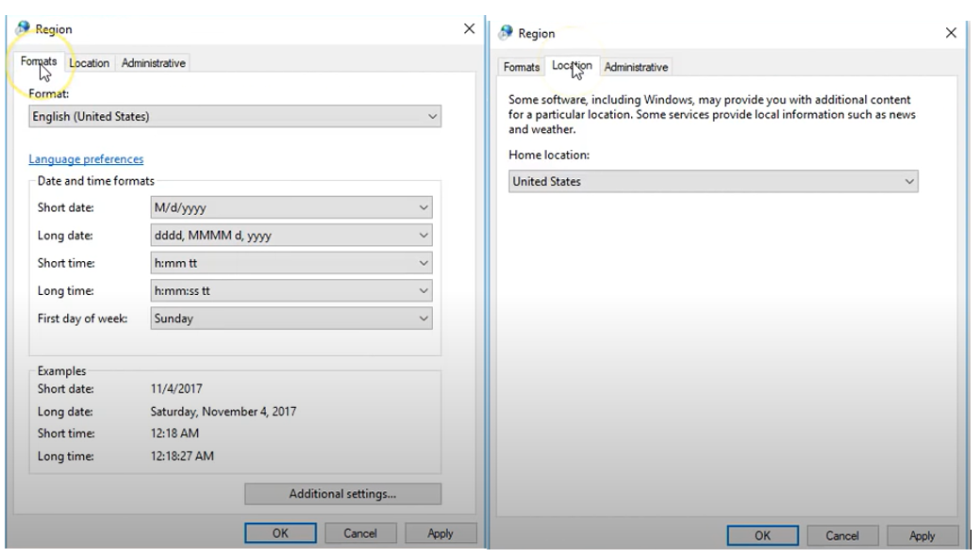
Task: Click Apply in the date formats dialog
Action: (440, 533)
